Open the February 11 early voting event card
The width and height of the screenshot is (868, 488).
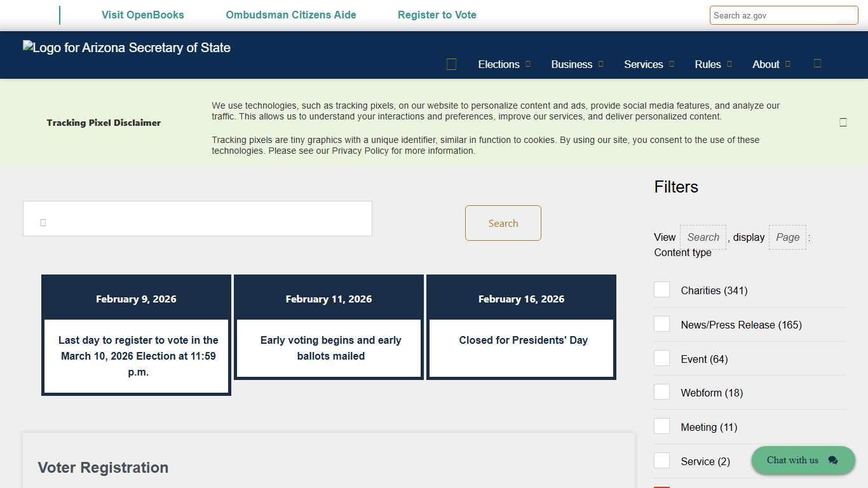330,348
